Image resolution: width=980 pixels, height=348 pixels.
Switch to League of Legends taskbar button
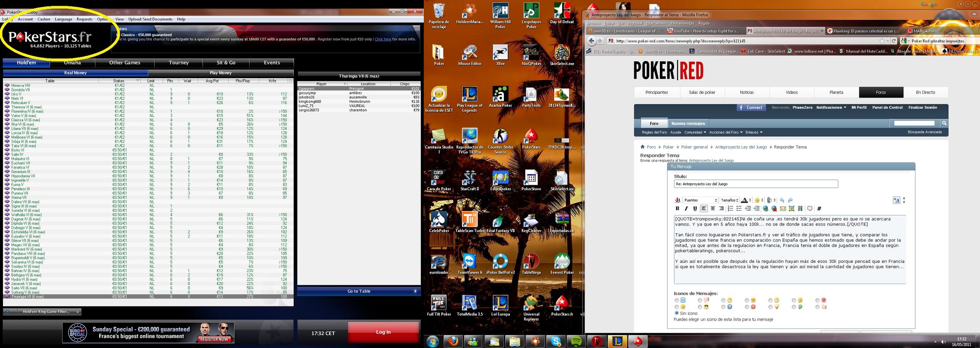pyautogui.click(x=617, y=341)
